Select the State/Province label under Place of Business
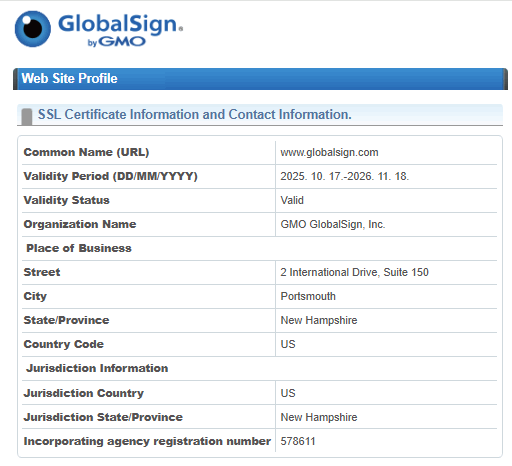The height and width of the screenshot is (466, 512). (66, 320)
